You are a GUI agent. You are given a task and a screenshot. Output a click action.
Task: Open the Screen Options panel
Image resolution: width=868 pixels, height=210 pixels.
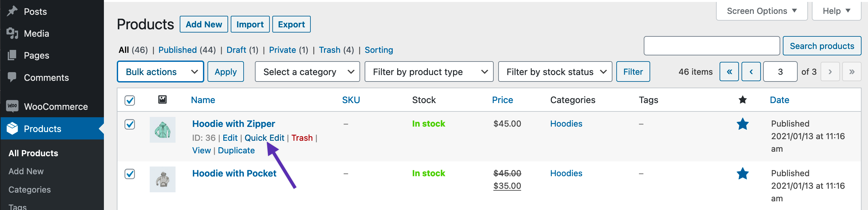point(761,10)
